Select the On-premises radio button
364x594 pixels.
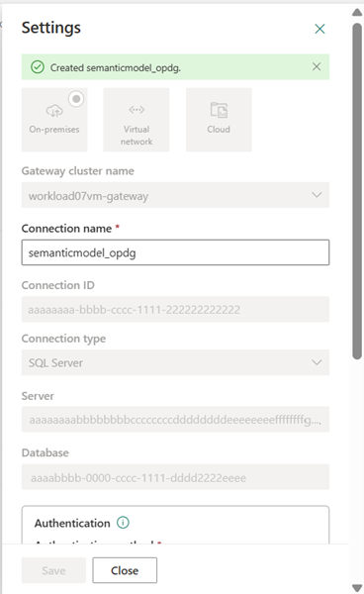point(76,99)
